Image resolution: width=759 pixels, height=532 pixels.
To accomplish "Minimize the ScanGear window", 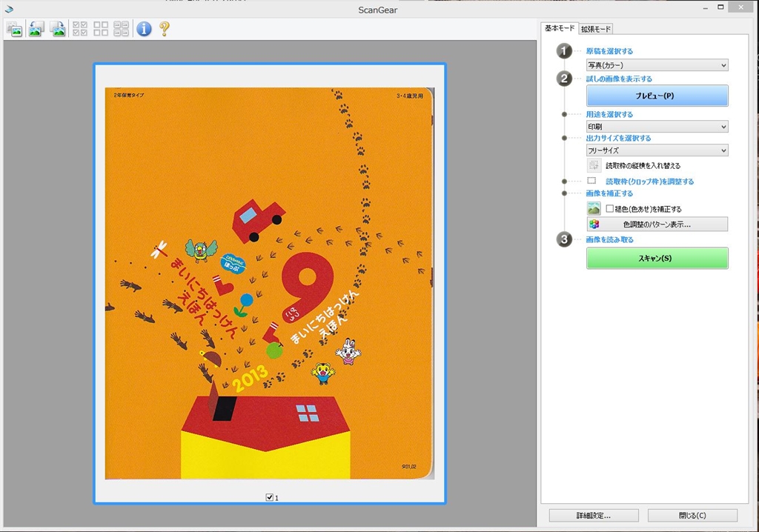I will 706,7.
